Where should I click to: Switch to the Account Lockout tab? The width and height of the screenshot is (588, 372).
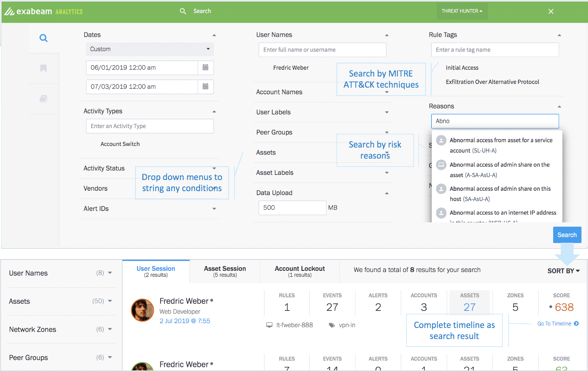300,271
